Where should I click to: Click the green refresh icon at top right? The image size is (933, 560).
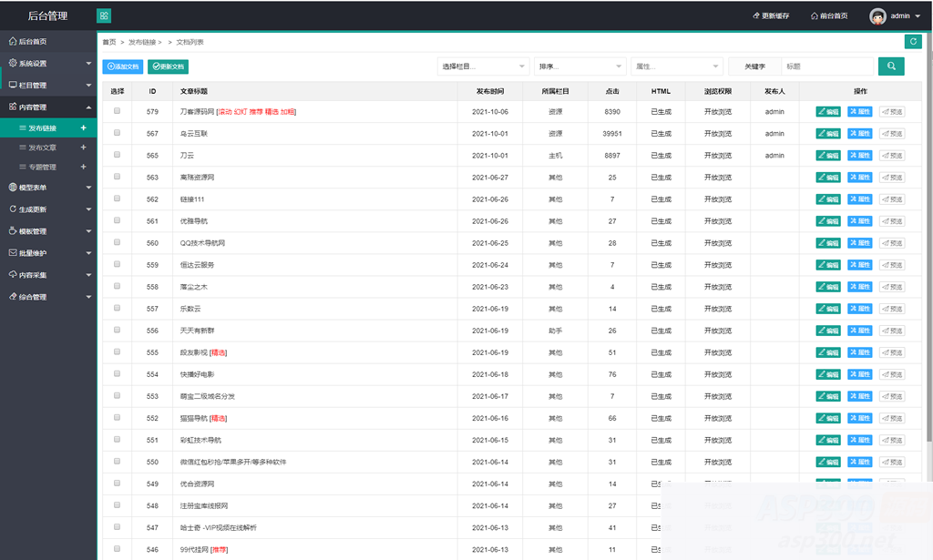pos(912,41)
